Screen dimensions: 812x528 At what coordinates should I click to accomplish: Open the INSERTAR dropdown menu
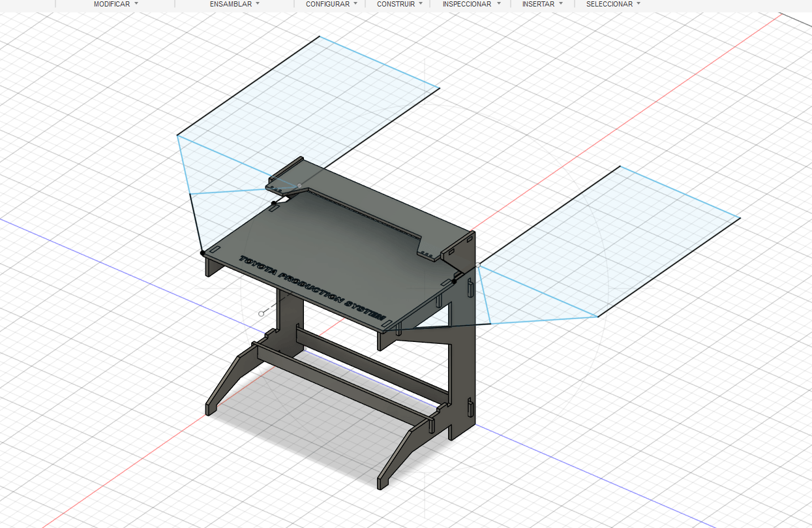542,4
